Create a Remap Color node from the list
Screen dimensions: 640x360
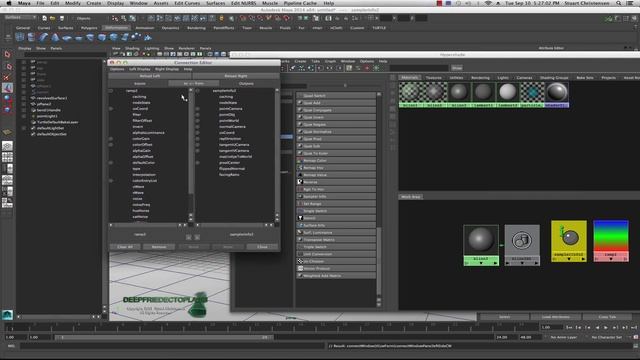pyautogui.click(x=336, y=160)
